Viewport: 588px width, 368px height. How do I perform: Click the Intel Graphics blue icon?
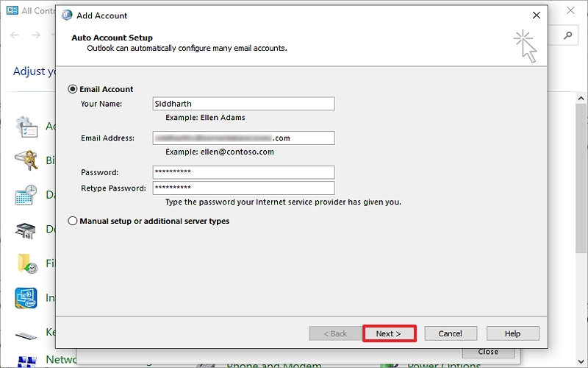point(26,298)
